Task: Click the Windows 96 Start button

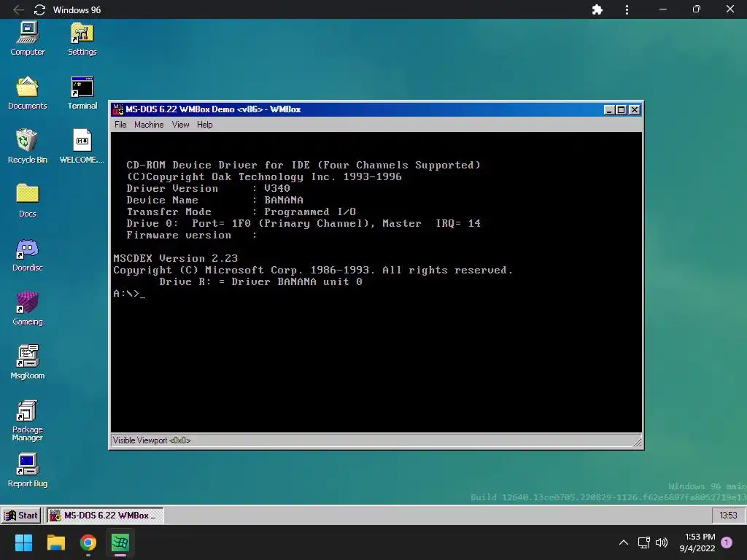Action: [21, 516]
